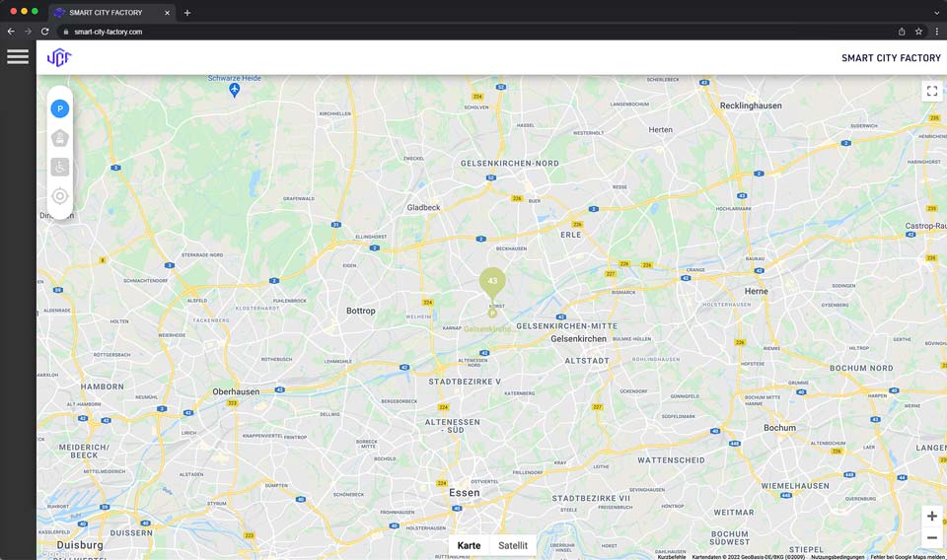Viewport: 947px width, 560px height.
Task: Share the page via browser share icon
Action: click(x=902, y=32)
